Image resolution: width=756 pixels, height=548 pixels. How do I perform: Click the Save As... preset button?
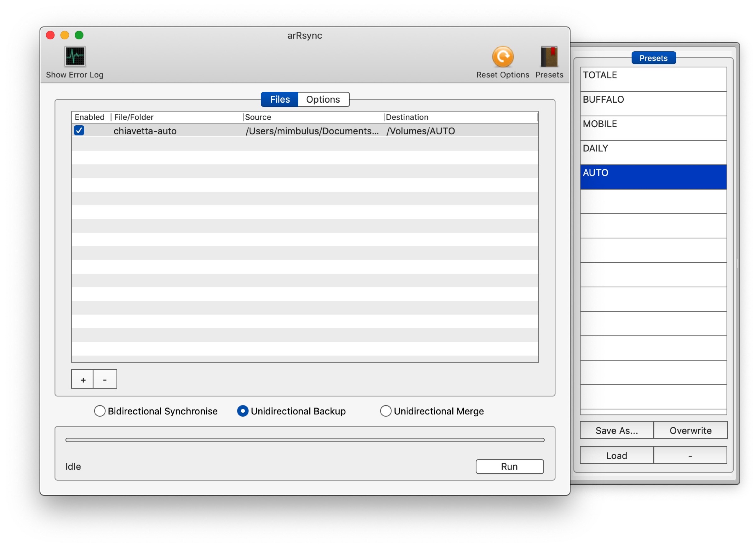pos(617,431)
